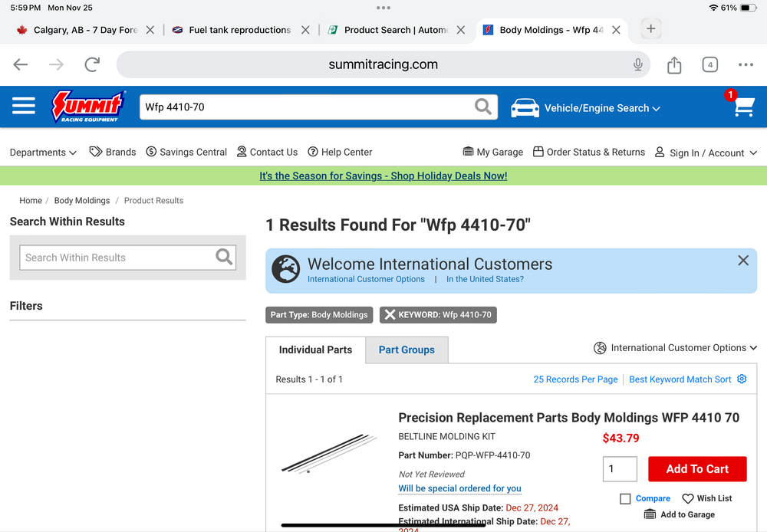Click the sort settings gear icon
Screen dimensions: 767x532
(x=742, y=379)
